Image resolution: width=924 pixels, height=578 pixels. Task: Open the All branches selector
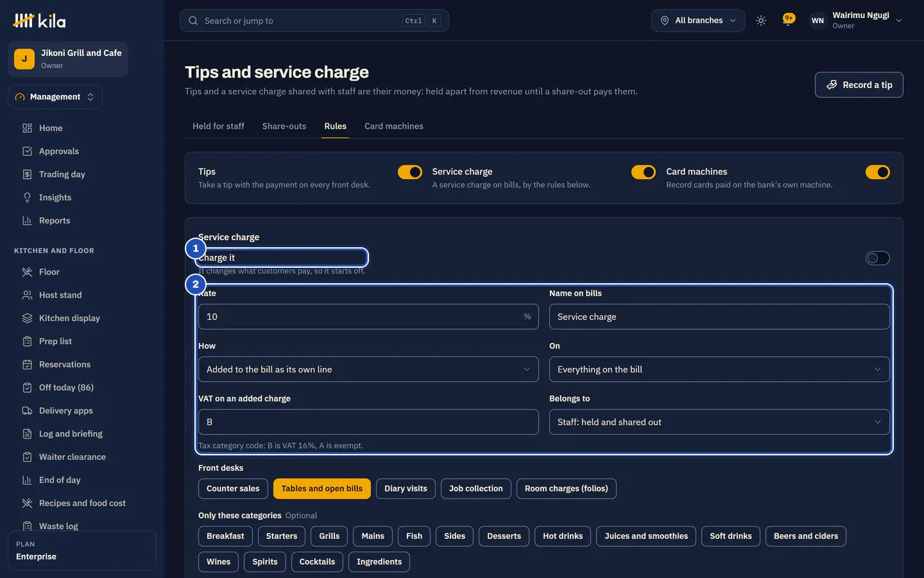[x=698, y=21]
